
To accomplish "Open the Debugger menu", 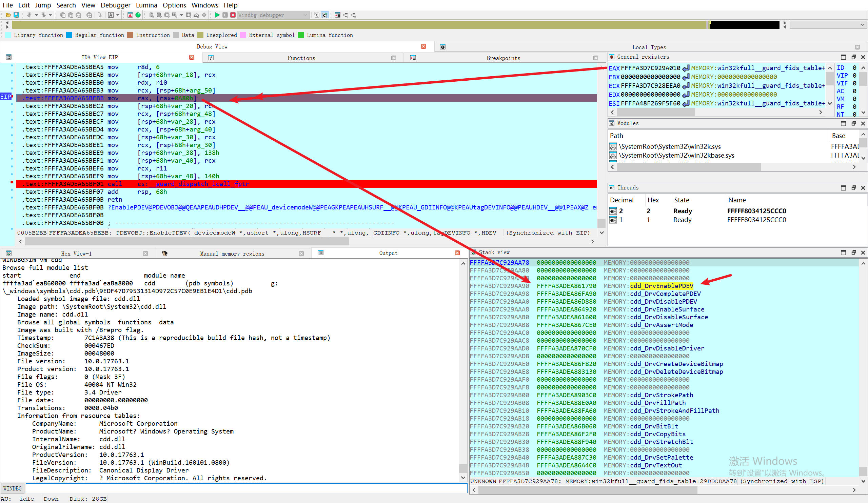I will 115,5.
